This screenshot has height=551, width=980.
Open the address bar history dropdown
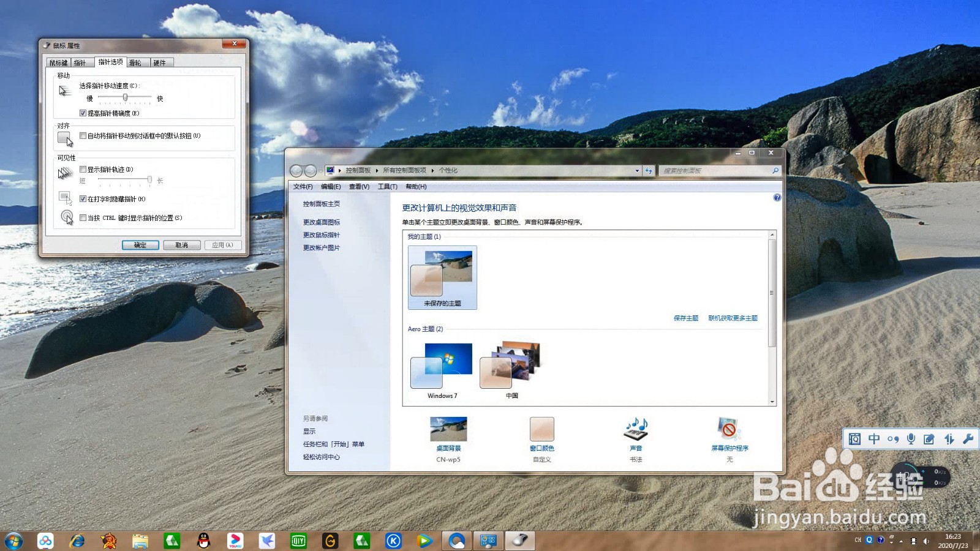click(637, 171)
